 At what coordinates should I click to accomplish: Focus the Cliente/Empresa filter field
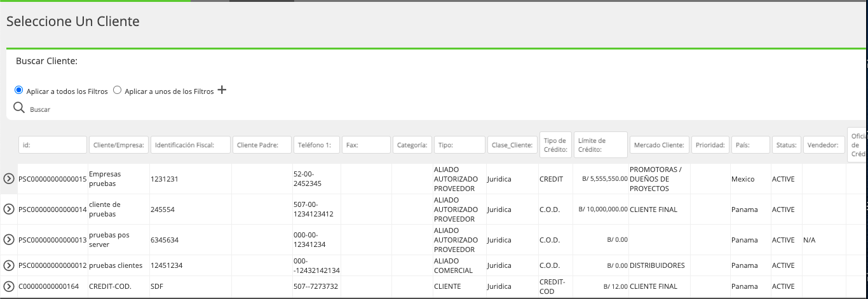click(x=119, y=145)
